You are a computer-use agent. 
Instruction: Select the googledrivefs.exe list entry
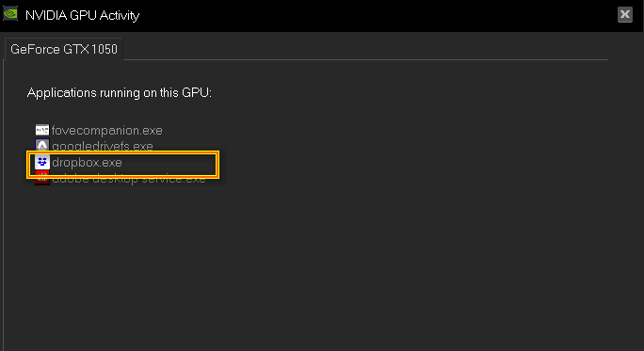point(103,146)
